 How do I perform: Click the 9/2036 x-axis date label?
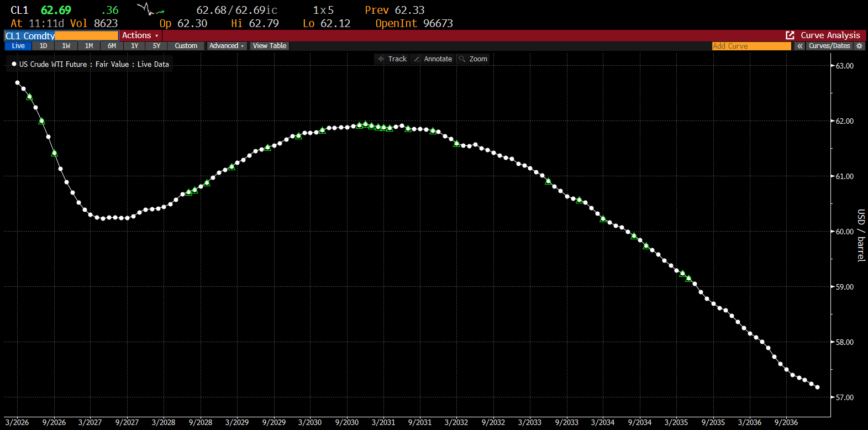786,422
